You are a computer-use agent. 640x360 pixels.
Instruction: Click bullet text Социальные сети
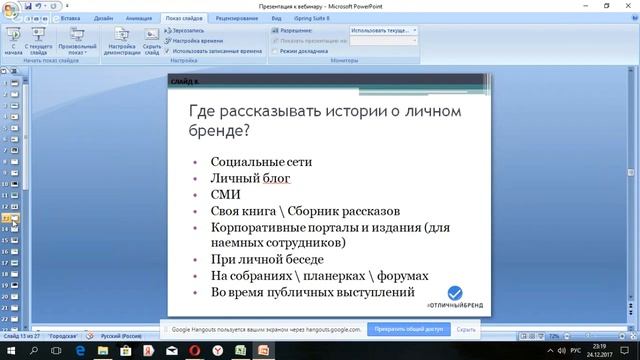[261, 162]
